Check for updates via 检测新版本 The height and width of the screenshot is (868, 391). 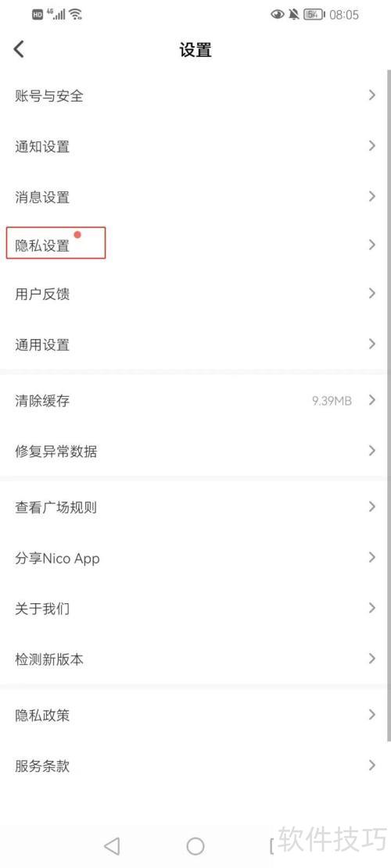195,659
